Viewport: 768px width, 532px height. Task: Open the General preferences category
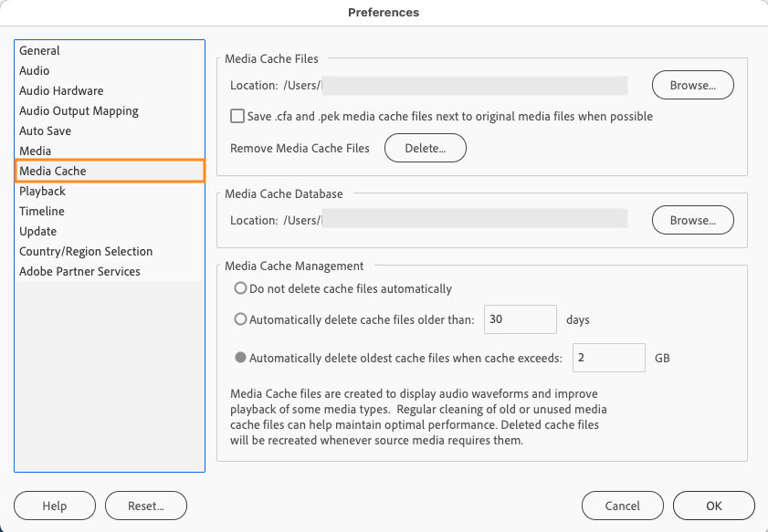point(39,51)
